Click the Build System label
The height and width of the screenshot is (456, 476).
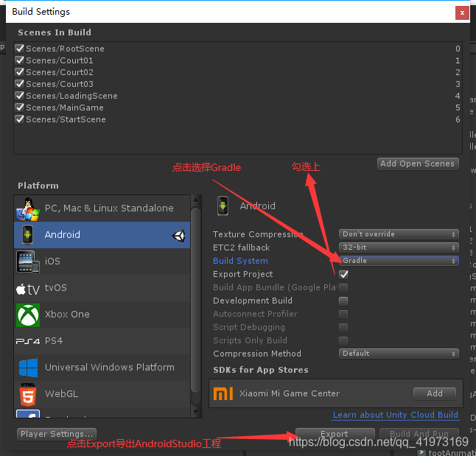pyautogui.click(x=240, y=261)
